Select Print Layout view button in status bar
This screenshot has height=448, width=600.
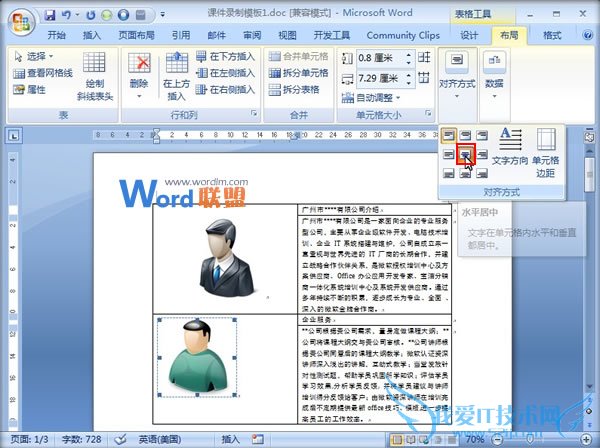(x=397, y=440)
